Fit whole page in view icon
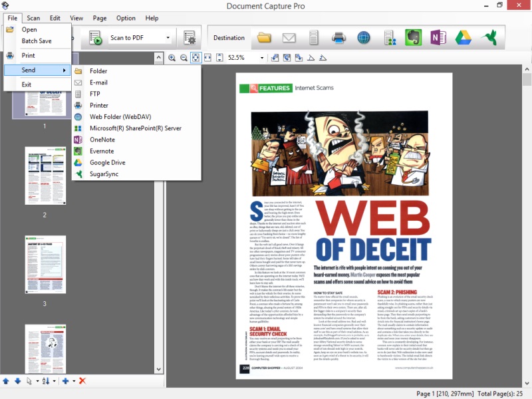 [x=196, y=58]
